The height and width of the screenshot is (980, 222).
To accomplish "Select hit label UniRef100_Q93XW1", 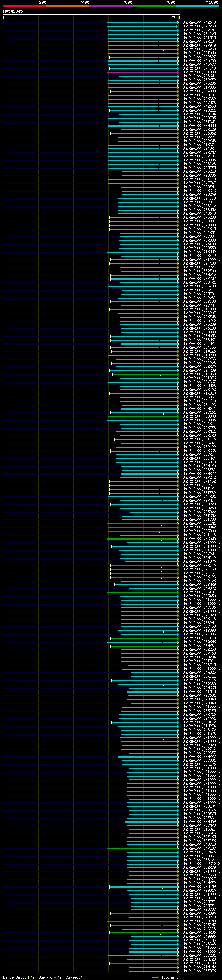I will (199, 76).
